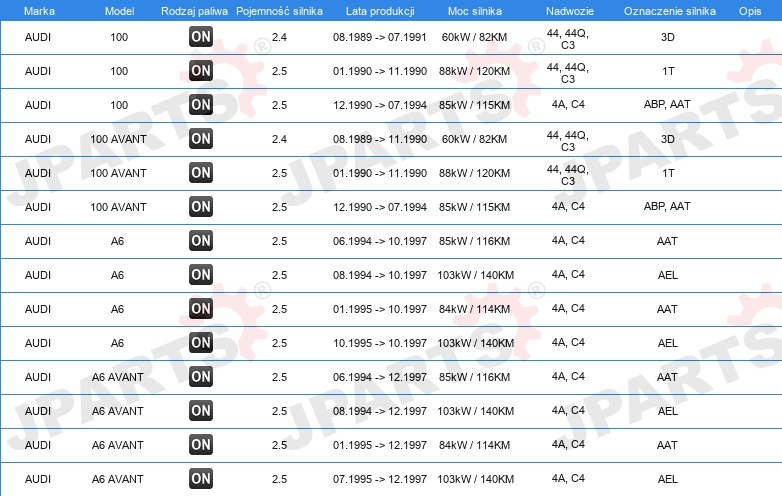Viewport: 782px width, 496px height.
Task: Click the Marka column header
Action: [x=39, y=11]
